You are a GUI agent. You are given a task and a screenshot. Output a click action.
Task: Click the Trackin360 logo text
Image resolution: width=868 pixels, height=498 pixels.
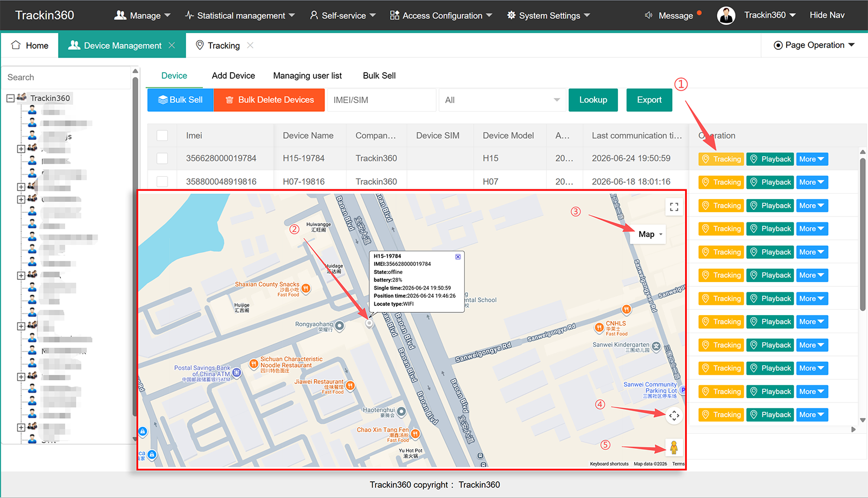point(44,15)
